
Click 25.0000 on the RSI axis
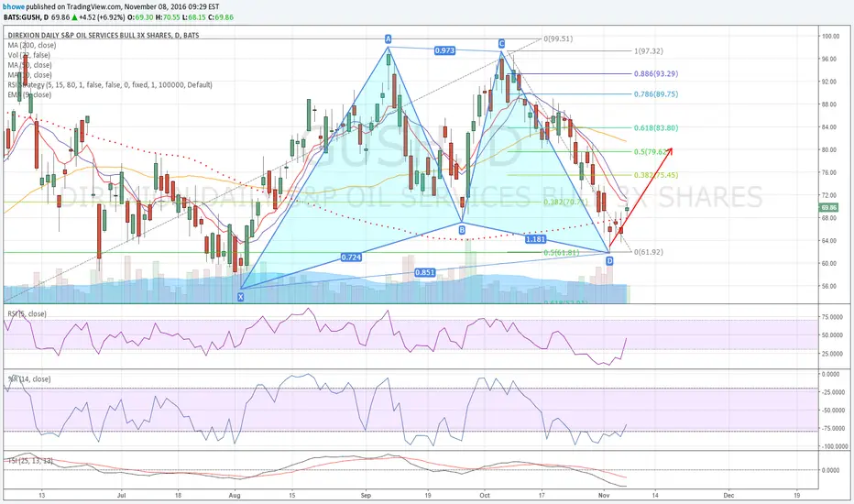832,354
